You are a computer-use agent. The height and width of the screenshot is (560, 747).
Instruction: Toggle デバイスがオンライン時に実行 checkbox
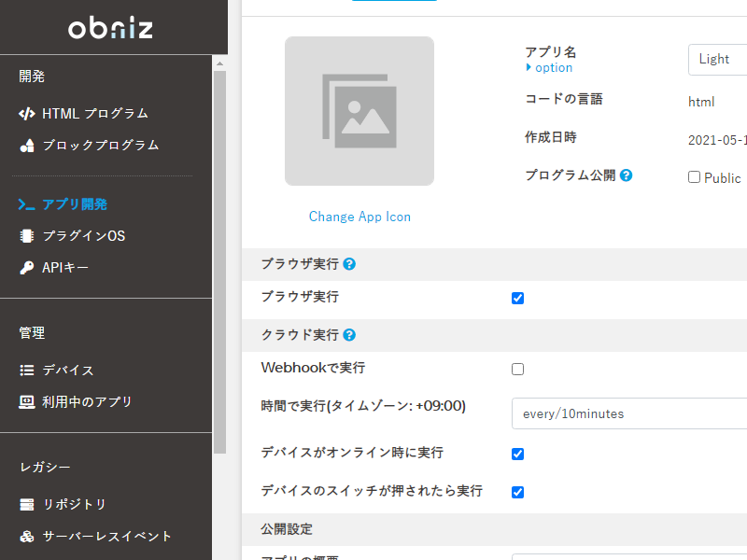pos(518,455)
